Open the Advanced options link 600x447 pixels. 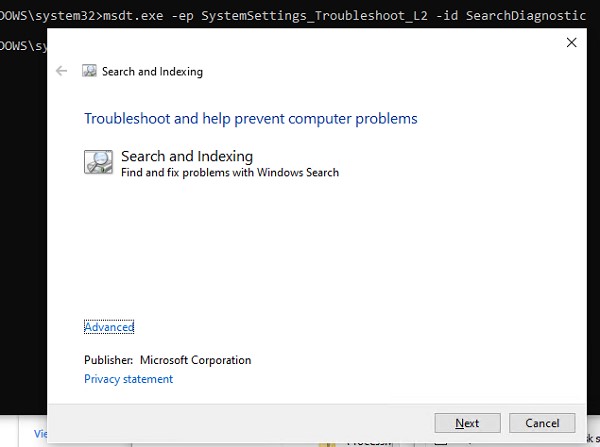[109, 327]
